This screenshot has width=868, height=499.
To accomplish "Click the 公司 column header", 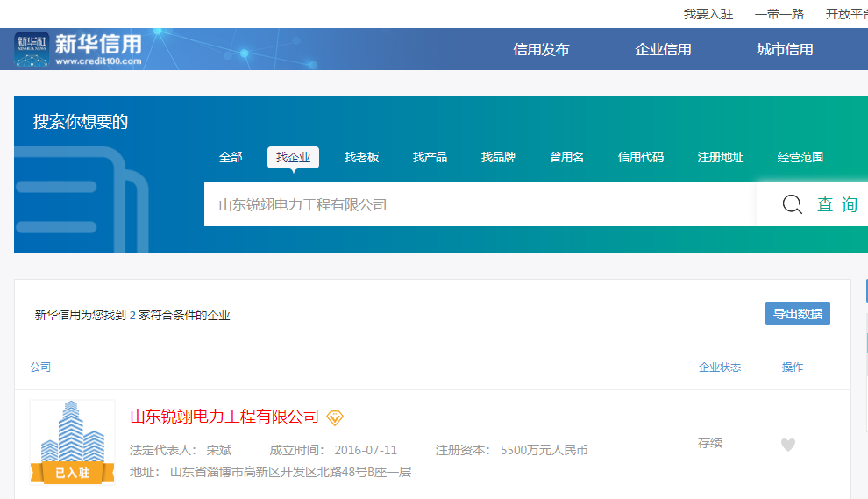I will (40, 367).
